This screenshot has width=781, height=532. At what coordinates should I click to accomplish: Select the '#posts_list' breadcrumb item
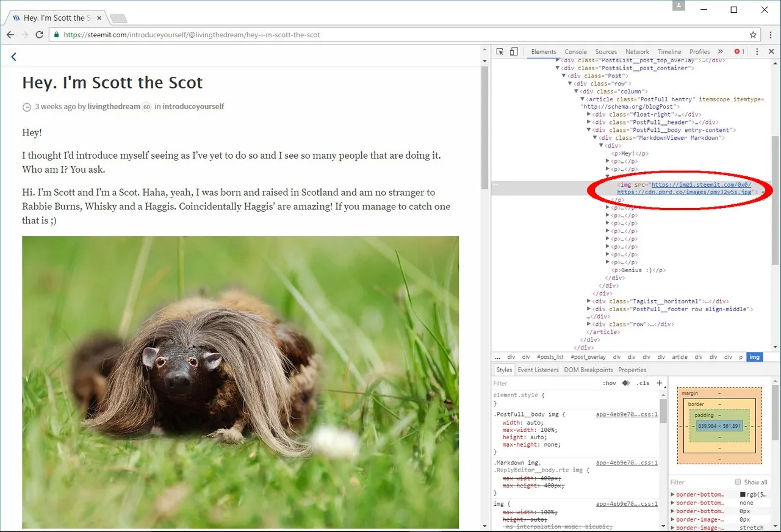550,358
